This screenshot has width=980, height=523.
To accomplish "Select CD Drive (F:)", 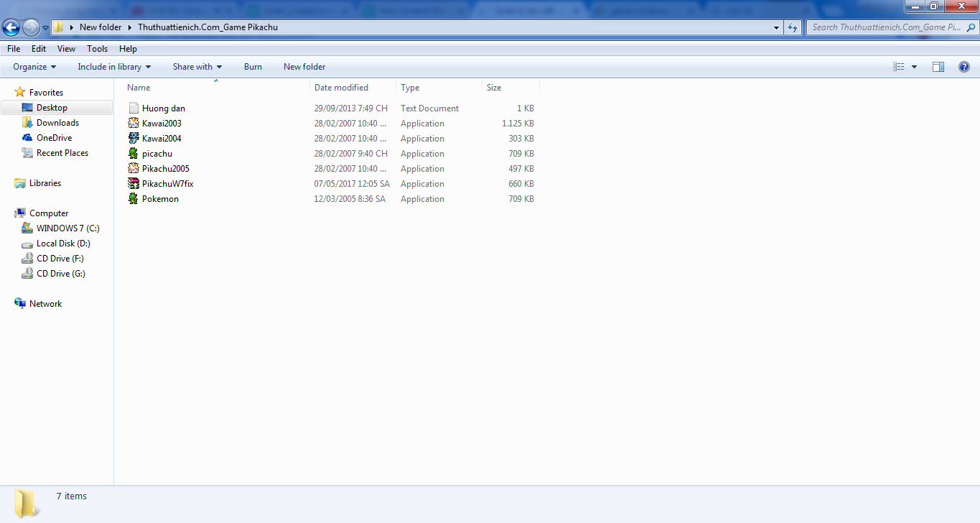I will 61,259.
